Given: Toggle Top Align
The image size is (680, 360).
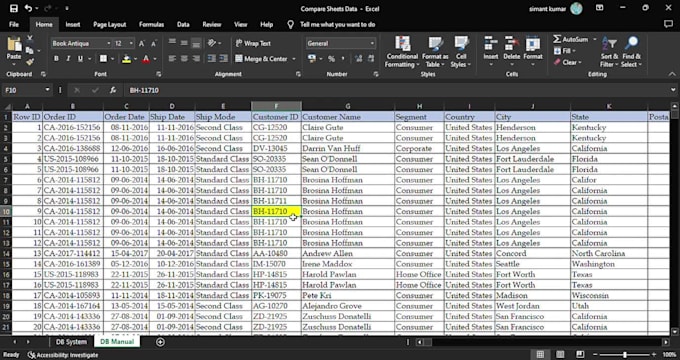Looking at the screenshot, I should pos(172,43).
